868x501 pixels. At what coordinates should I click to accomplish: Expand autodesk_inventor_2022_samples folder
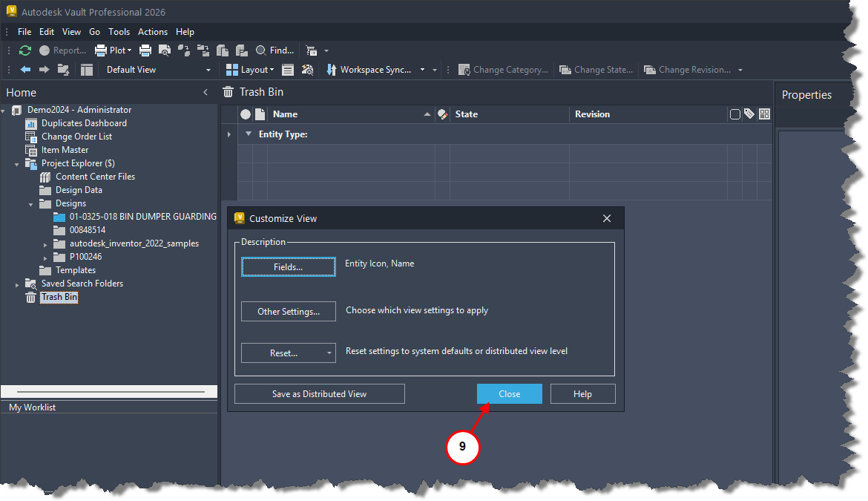pyautogui.click(x=45, y=244)
